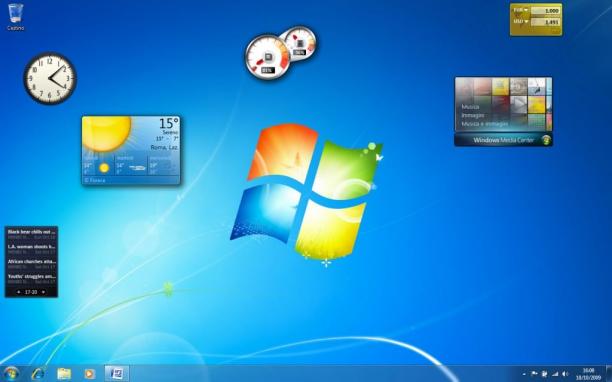Screen dimensions: 612x382
Task: Open the power plug tray icon
Action: click(544, 374)
